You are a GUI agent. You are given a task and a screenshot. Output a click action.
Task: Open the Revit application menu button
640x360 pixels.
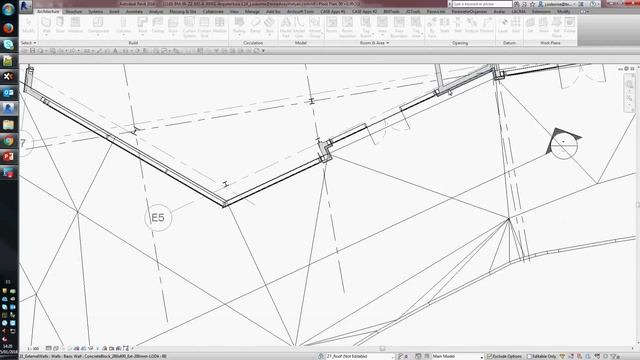[26, 6]
